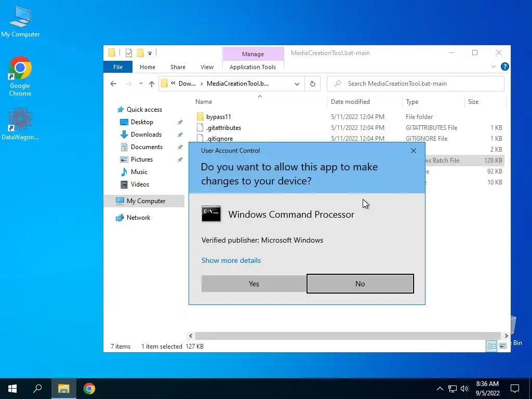Switch to Details view layout icon
Screen dimensions: 532x399
[491, 346]
